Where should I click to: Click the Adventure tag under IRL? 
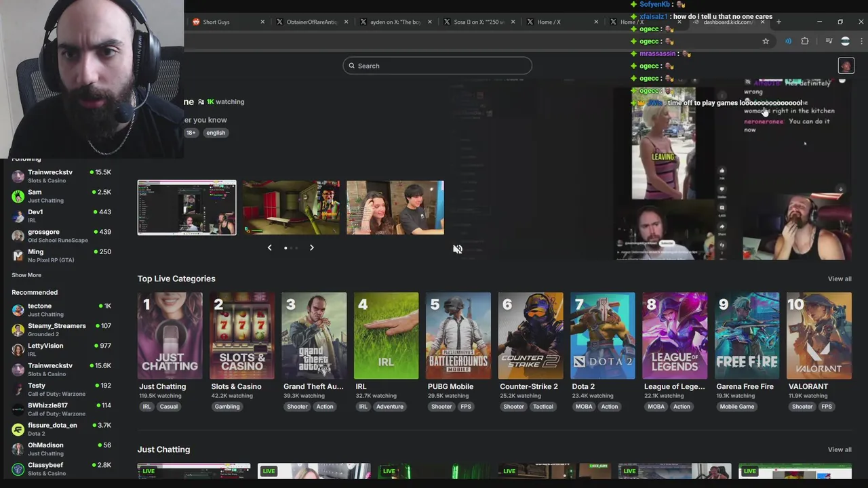(390, 407)
